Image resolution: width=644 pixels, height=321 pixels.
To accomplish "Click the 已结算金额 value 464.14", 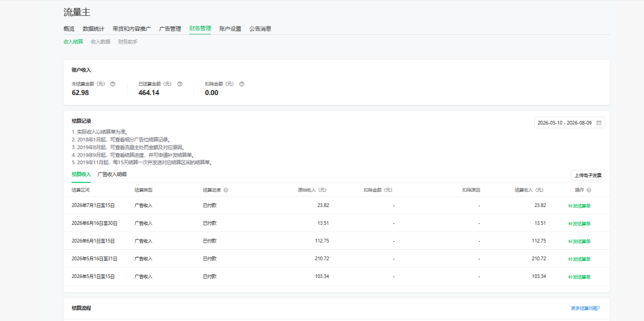I will (149, 93).
